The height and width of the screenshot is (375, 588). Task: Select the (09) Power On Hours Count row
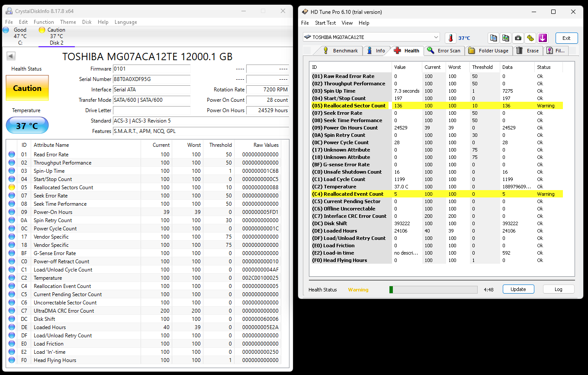437,128
